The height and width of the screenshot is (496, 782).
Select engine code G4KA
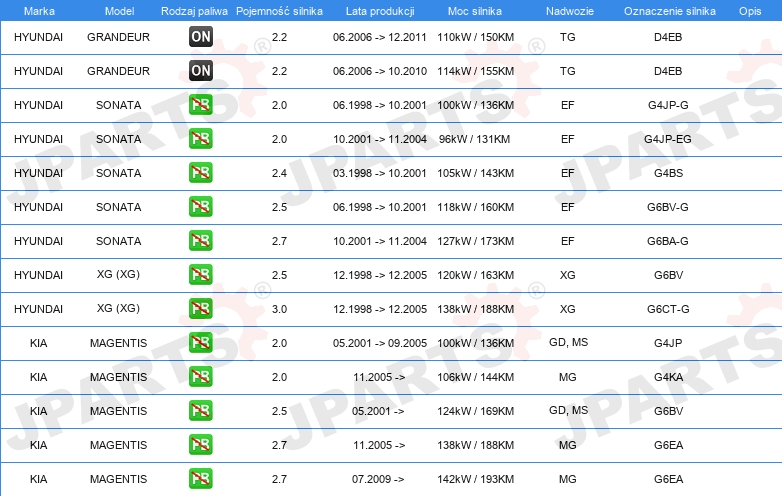click(668, 377)
